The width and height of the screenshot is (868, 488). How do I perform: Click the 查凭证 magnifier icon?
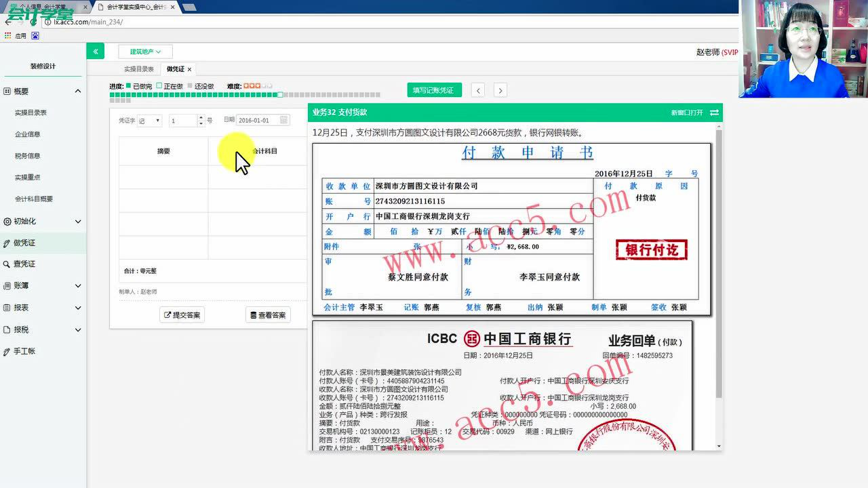click(x=7, y=264)
